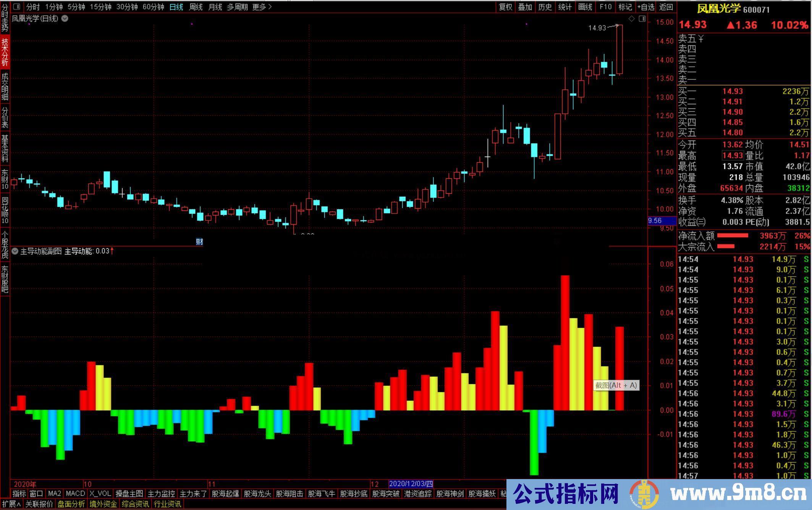812x510 pixels.
Task: Open the F10 company info
Action: (605, 7)
